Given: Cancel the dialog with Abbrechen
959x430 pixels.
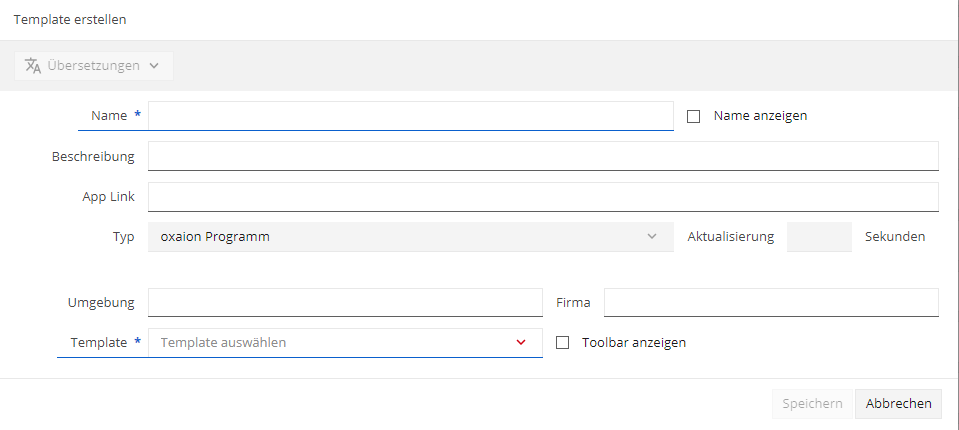Looking at the screenshot, I should click(x=898, y=404).
